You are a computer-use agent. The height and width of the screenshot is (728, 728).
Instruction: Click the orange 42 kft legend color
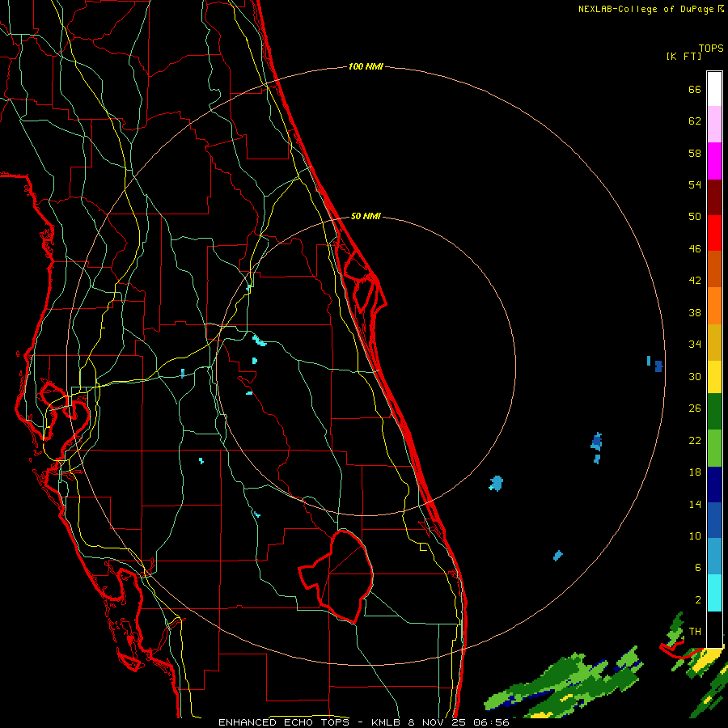[714, 306]
